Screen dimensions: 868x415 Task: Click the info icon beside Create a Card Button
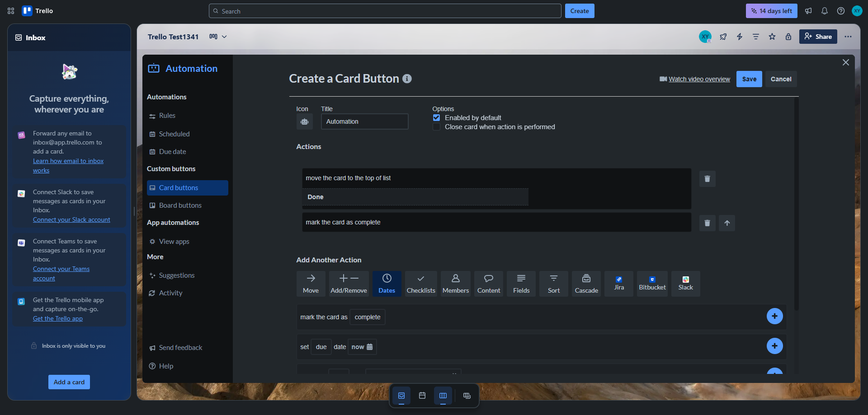coord(407,79)
